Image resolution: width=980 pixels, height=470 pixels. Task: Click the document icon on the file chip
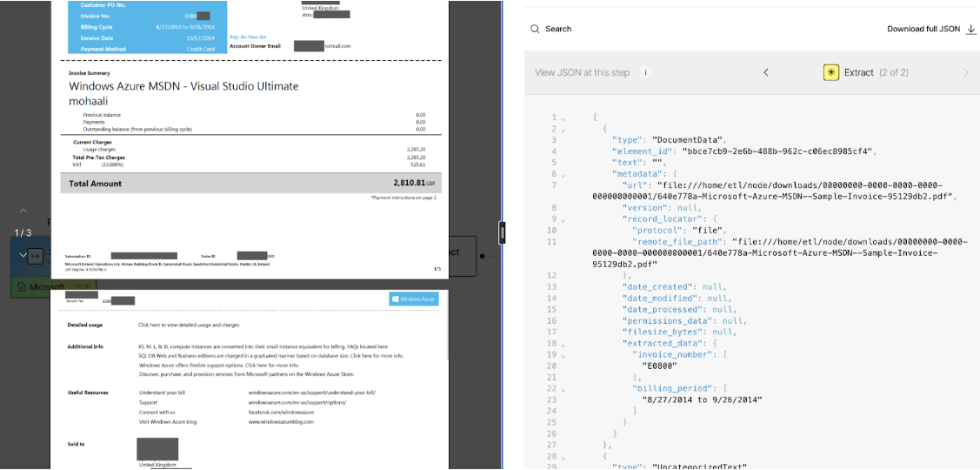click(x=23, y=286)
